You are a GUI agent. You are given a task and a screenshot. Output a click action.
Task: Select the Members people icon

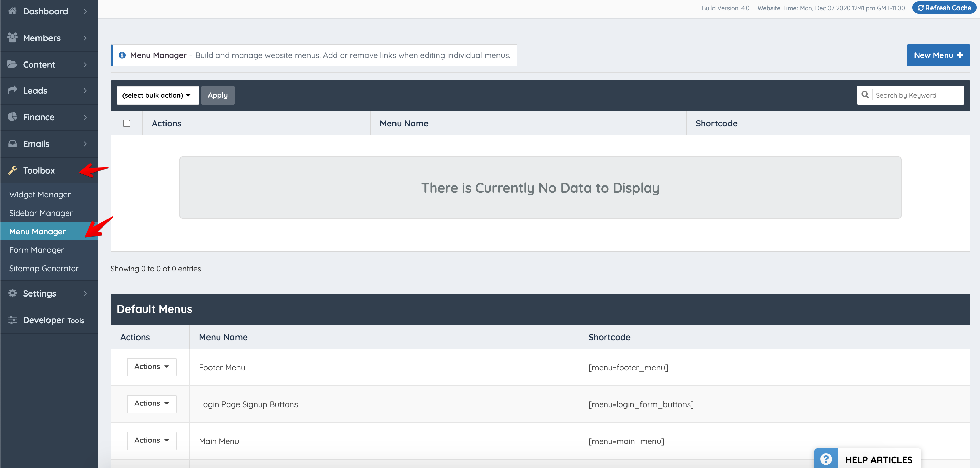[12, 37]
